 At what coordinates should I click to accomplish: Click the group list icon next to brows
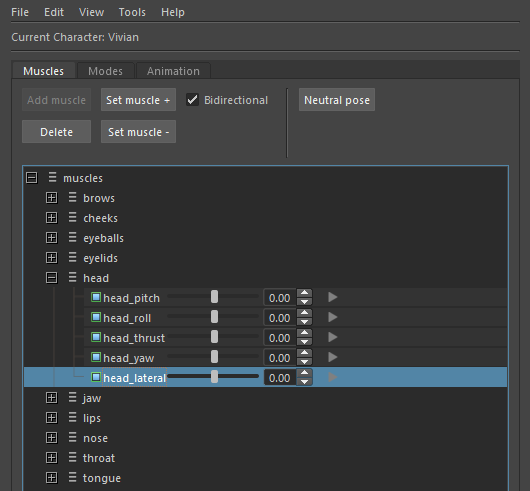[72, 197]
